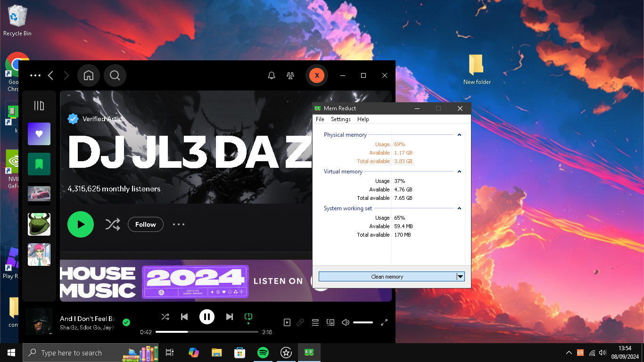
Task: Open the Clean memory dropdown arrow
Action: click(x=461, y=277)
